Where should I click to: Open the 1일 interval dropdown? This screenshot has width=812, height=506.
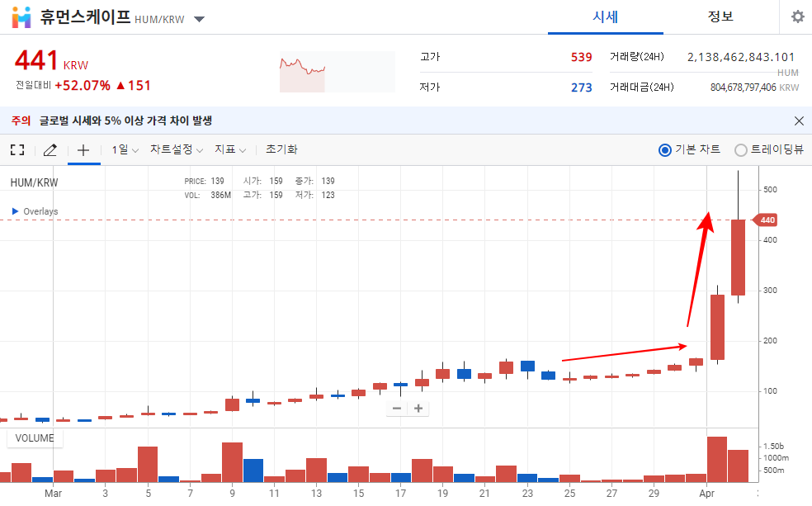125,149
